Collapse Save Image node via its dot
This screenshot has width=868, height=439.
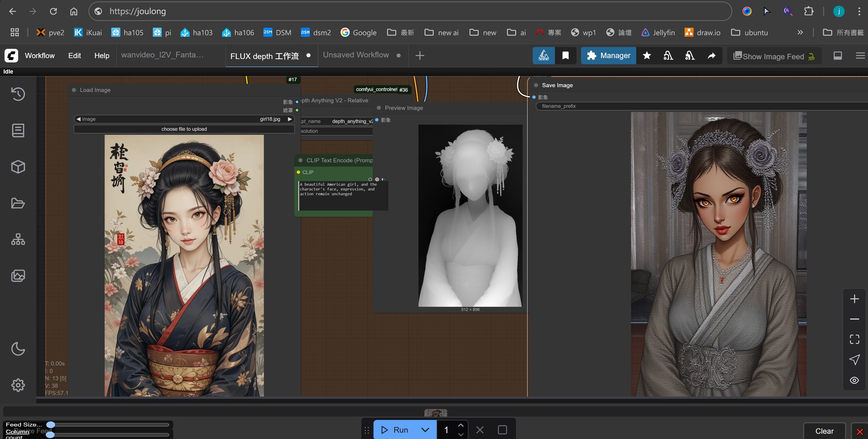point(536,85)
